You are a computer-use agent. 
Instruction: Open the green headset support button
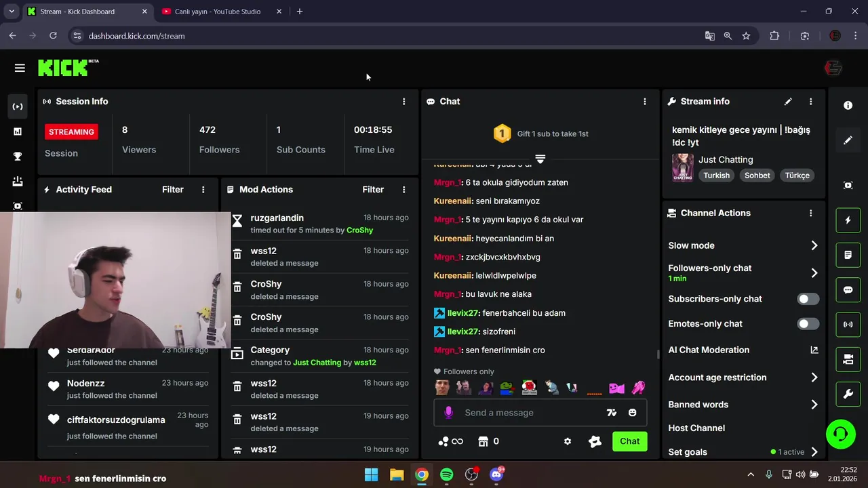pyautogui.click(x=841, y=434)
